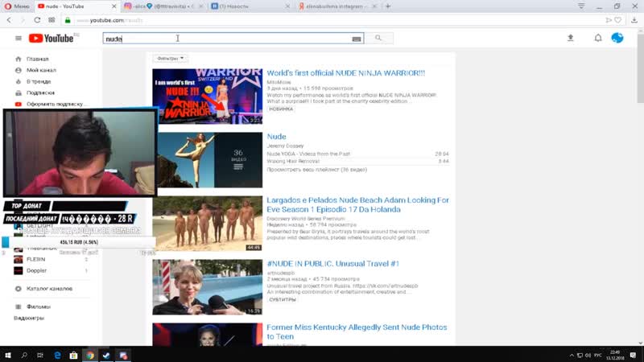644x362 pixels.
Task: Click the YouTube upload video icon
Action: pyautogui.click(x=571, y=38)
